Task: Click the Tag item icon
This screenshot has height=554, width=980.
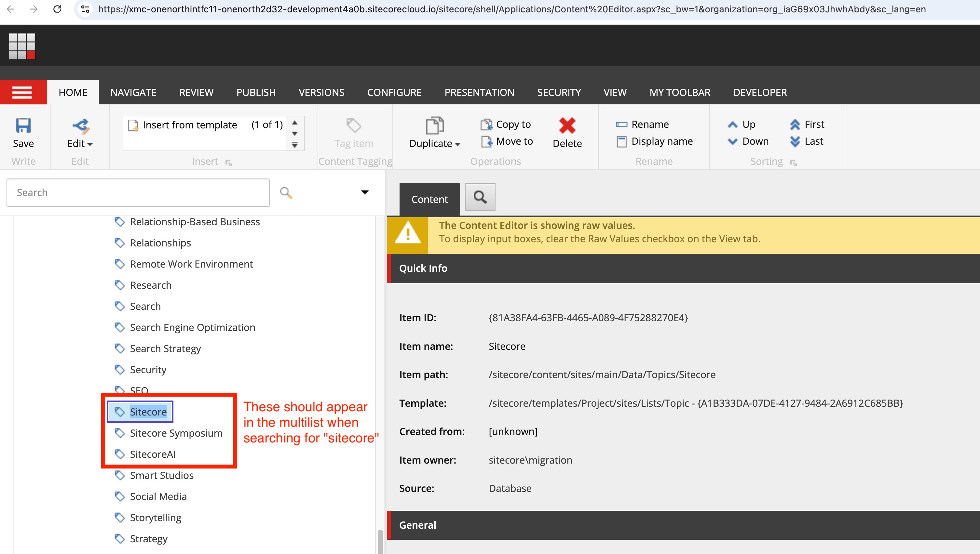Action: click(354, 125)
